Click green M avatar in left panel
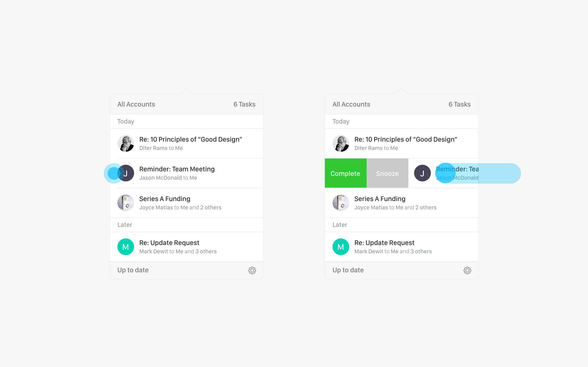The image size is (588, 367). 126,247
